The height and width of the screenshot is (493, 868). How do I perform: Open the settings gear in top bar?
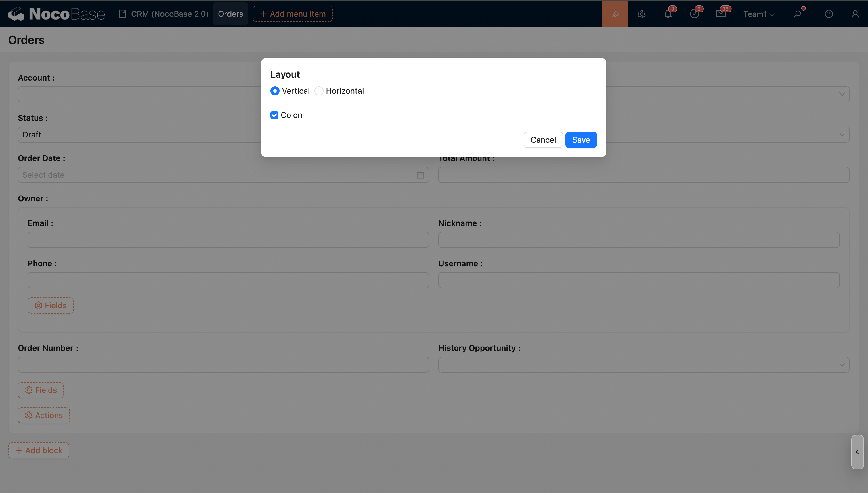641,14
